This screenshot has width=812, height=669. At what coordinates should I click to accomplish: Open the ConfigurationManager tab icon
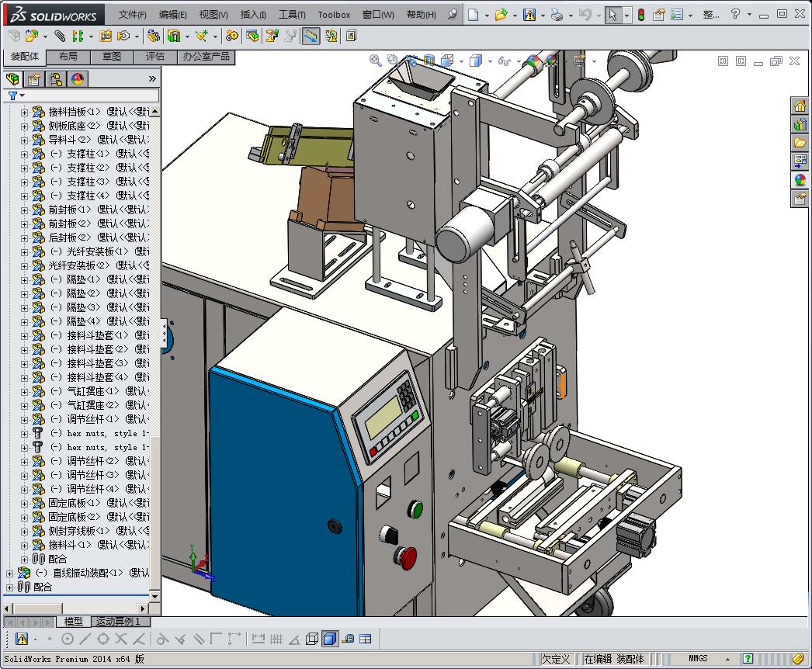(55, 78)
